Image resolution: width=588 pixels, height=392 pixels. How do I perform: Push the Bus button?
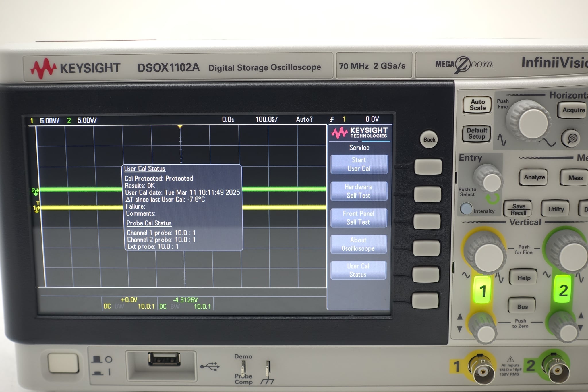pyautogui.click(x=522, y=306)
